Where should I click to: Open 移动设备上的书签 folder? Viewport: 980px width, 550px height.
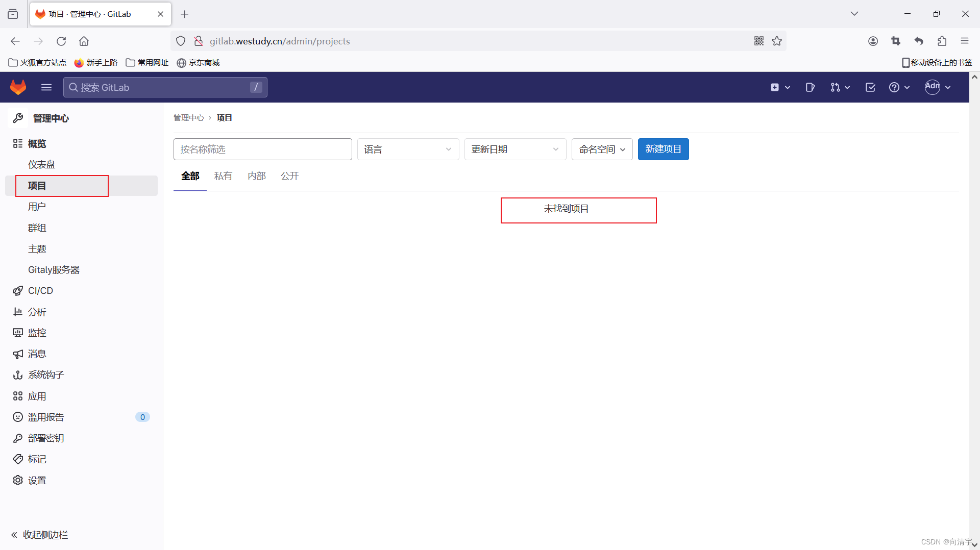(x=937, y=63)
